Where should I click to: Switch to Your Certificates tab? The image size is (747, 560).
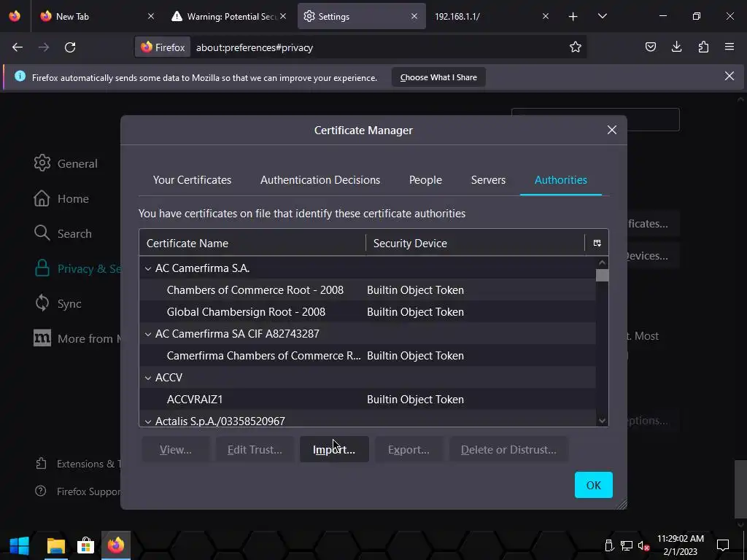[x=192, y=180]
